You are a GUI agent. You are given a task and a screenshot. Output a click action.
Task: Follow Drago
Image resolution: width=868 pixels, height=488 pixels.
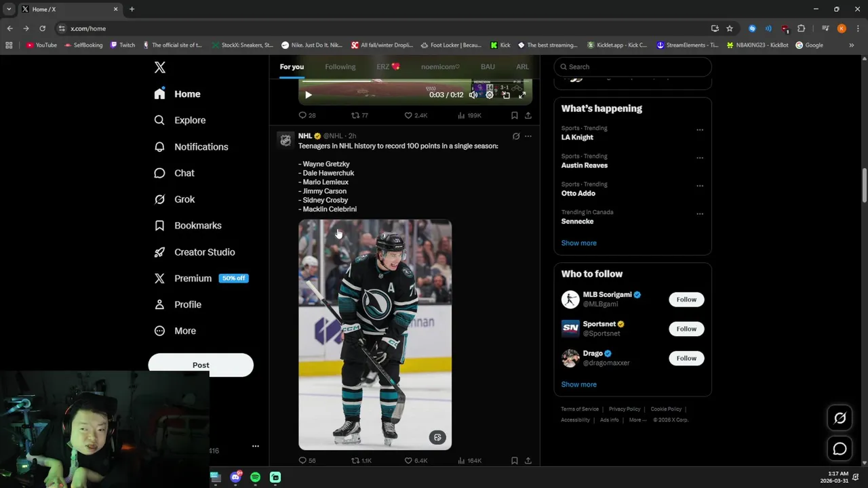(686, 358)
